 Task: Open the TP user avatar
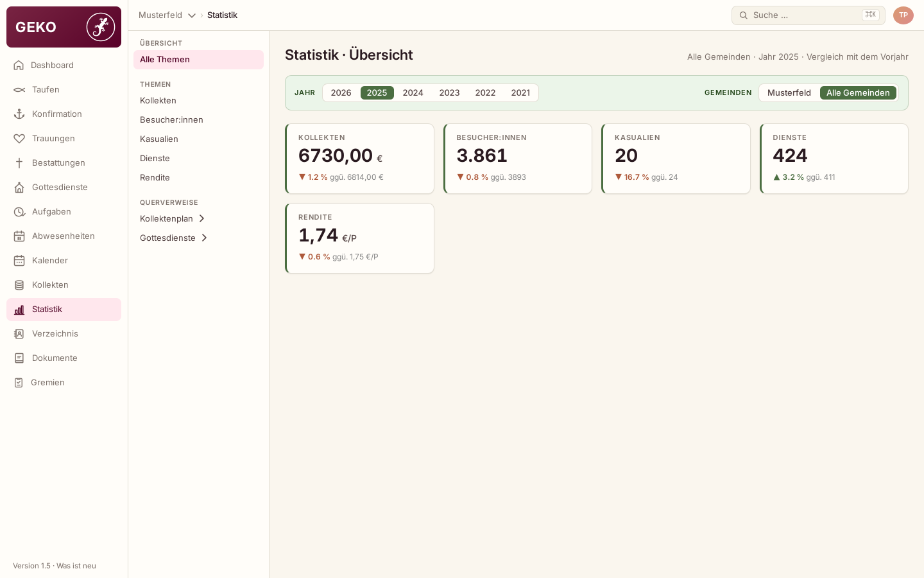903,15
